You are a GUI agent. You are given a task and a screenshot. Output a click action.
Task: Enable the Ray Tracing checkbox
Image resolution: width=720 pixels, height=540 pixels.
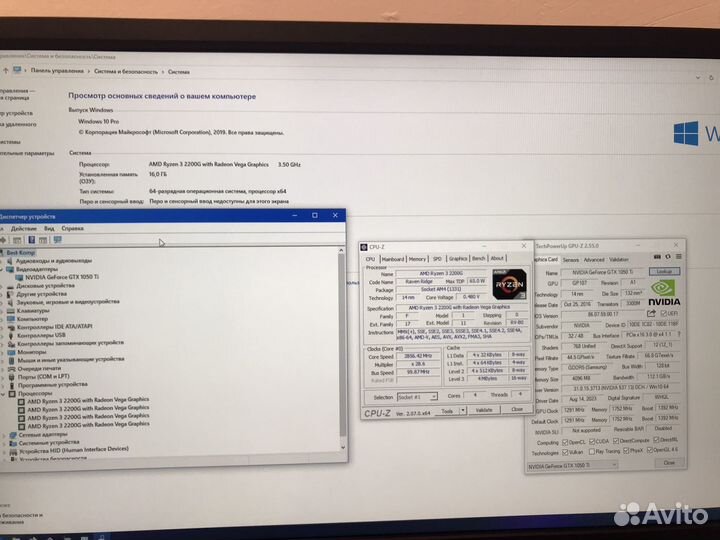(x=592, y=452)
